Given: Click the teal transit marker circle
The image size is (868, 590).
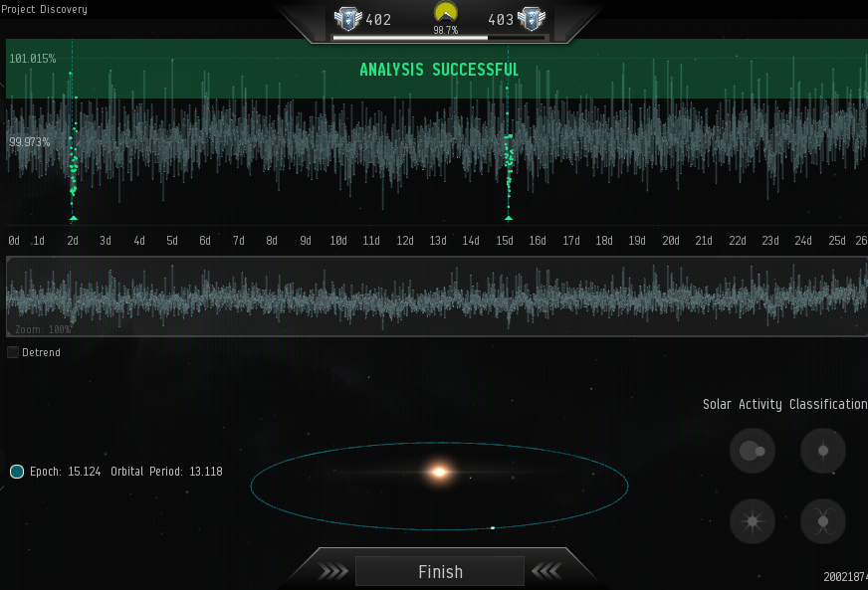Looking at the screenshot, I should (17, 472).
